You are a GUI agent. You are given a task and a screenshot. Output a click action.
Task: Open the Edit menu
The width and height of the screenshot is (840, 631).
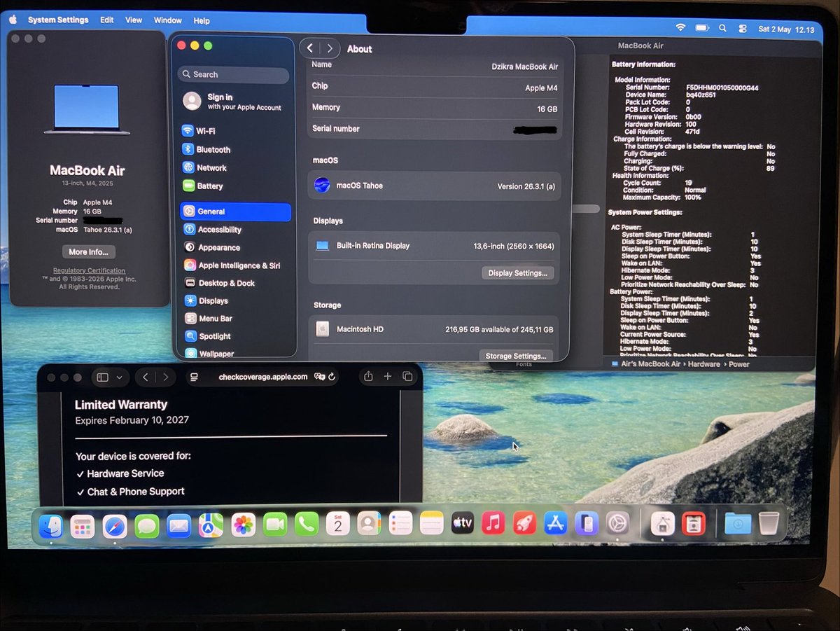[x=106, y=20]
